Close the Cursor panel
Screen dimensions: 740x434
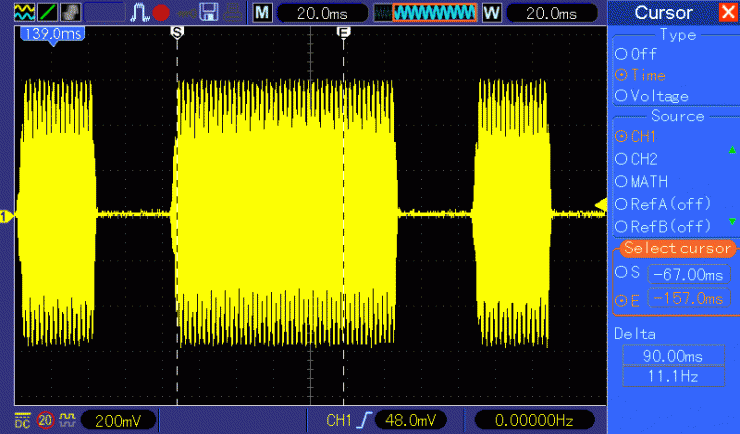(x=726, y=12)
